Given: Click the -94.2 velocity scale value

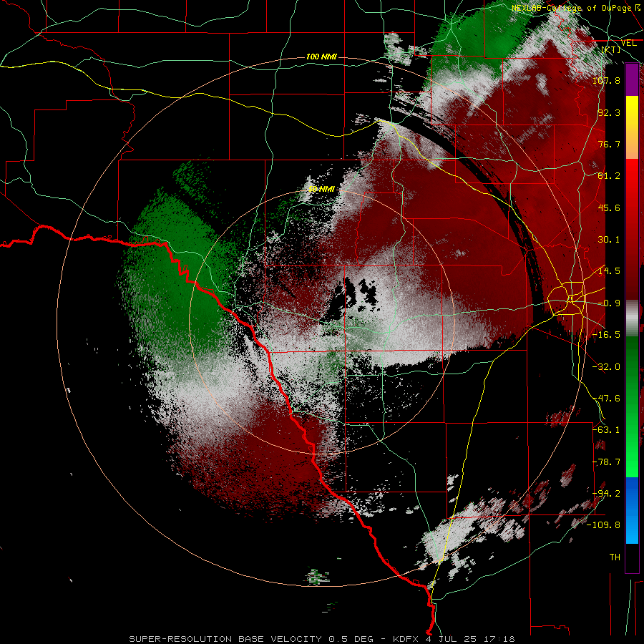Looking at the screenshot, I should click(606, 494).
